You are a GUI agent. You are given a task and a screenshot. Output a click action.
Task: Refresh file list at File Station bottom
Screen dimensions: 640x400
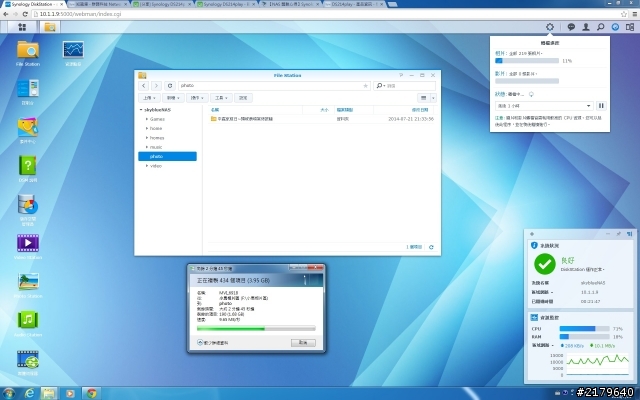pos(431,247)
